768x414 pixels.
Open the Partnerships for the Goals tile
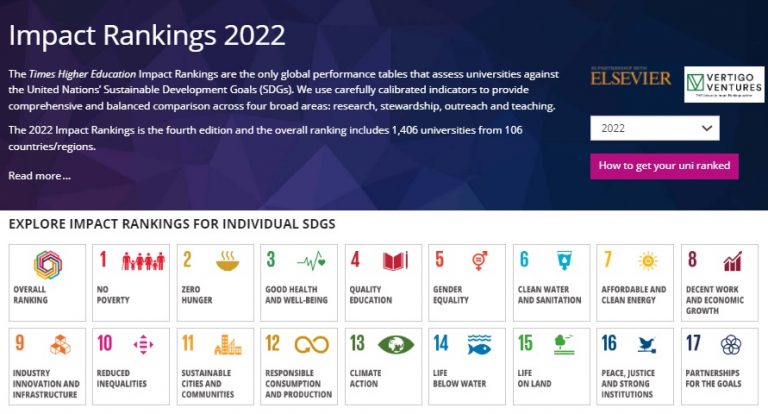pyautogui.click(x=720, y=366)
